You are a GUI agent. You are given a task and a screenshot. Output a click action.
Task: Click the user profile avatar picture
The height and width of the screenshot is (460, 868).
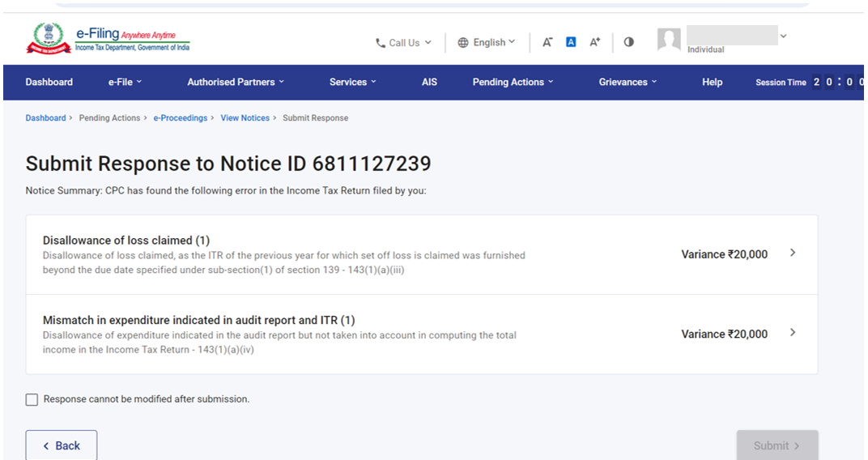669,40
